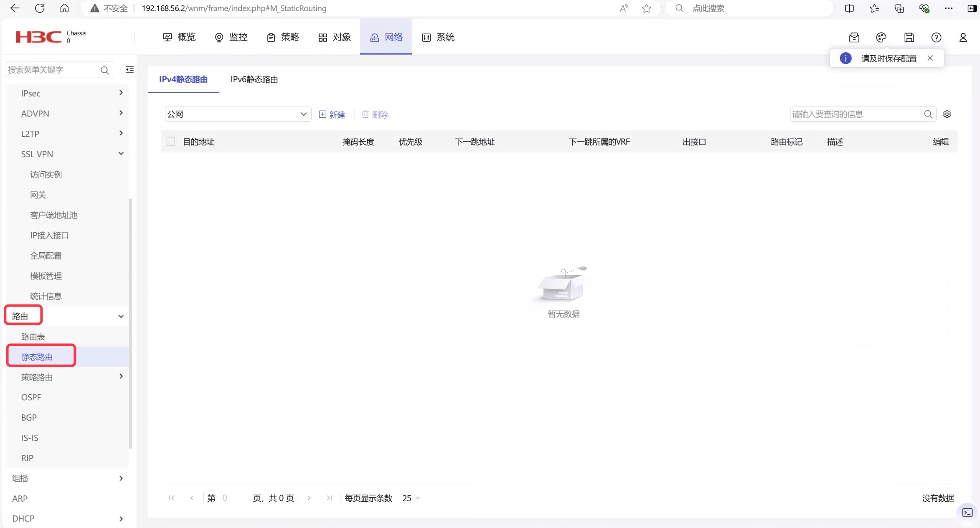Screen dimensions: 980x528
Task: Go to the last page of results
Action: [329, 498]
